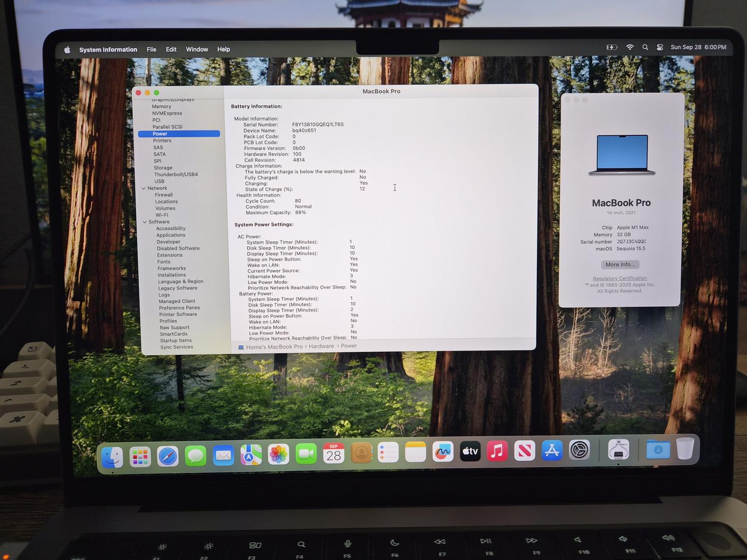Open the Photos app in Dock
This screenshot has width=747, height=560.
pos(279,454)
